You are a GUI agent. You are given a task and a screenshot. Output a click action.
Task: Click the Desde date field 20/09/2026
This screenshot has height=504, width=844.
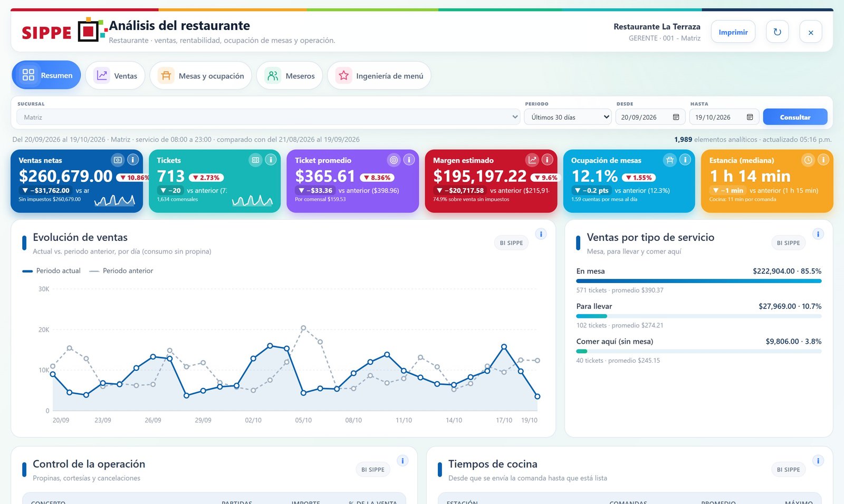pos(650,117)
